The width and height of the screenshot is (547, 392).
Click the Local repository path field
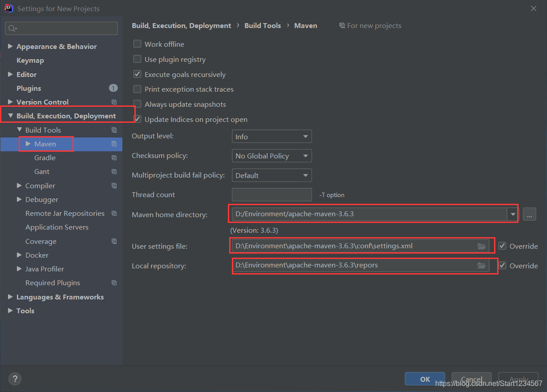(360, 266)
